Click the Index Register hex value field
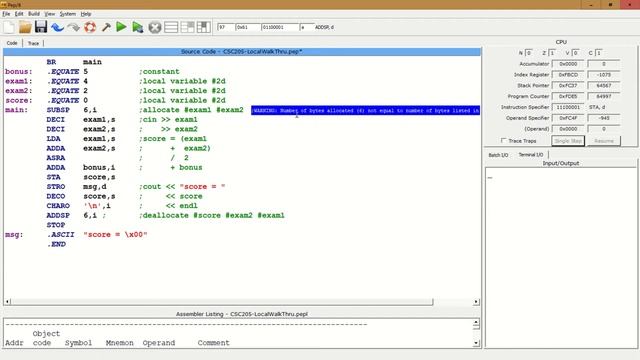The height and width of the screenshot is (360, 640). [568, 75]
